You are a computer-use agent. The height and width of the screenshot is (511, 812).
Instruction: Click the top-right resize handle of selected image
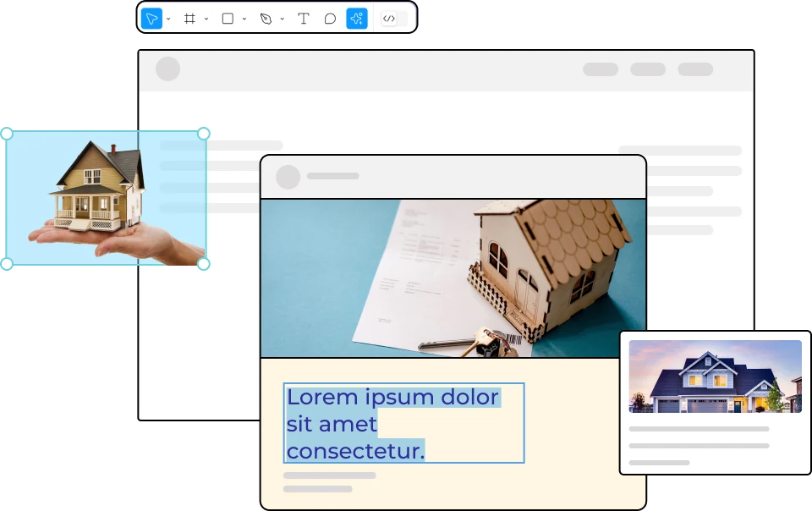point(203,134)
